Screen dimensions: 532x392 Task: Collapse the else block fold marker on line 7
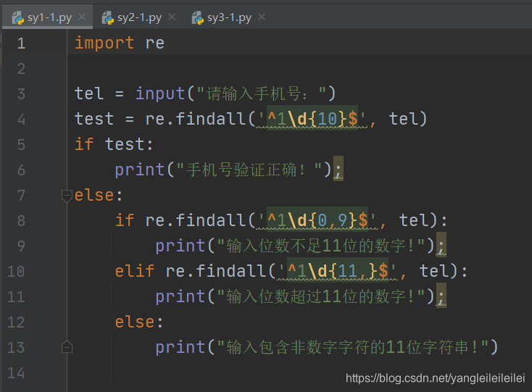click(x=67, y=196)
